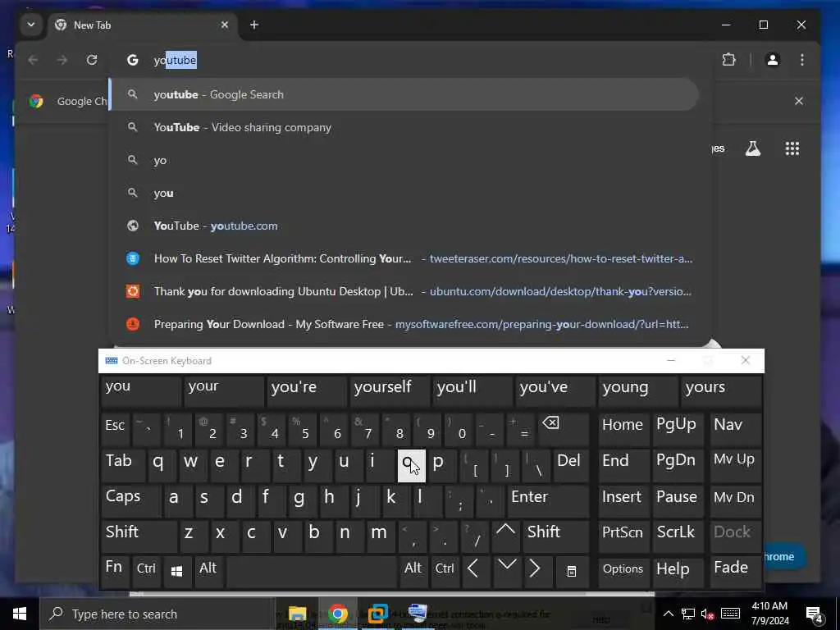Open the YouTube - youtube.com suggestion
Screen dimensions: 840x630
point(404,226)
